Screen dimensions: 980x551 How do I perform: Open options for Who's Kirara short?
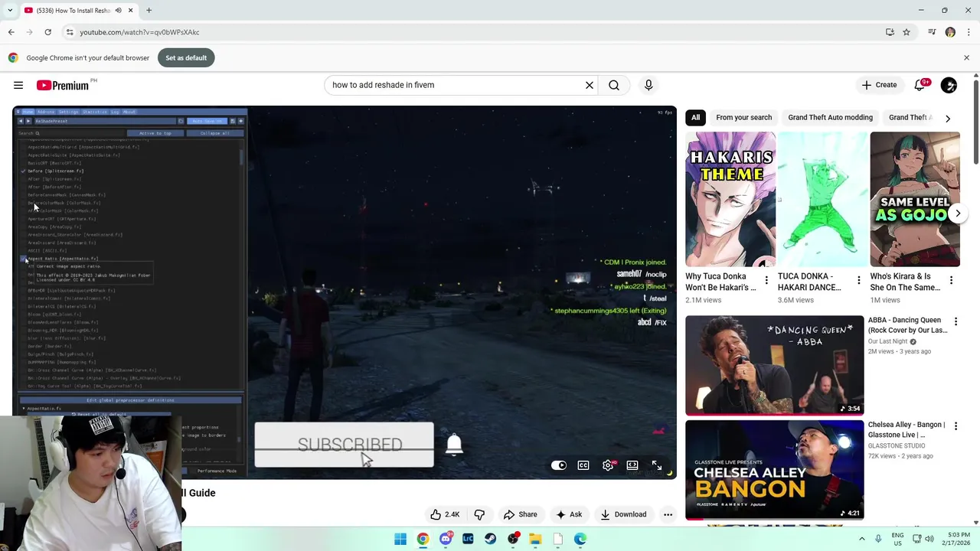951,281
